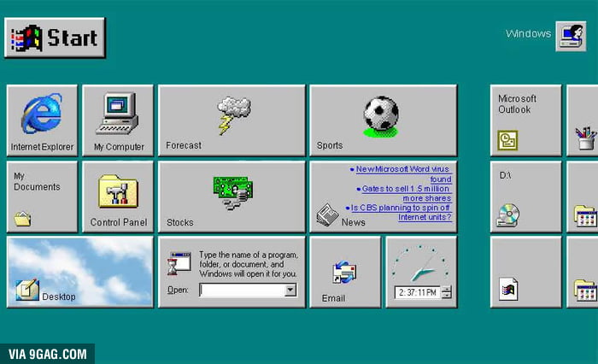Click the Microsoft Outlook label text
This screenshot has width=598, height=364.
click(517, 103)
